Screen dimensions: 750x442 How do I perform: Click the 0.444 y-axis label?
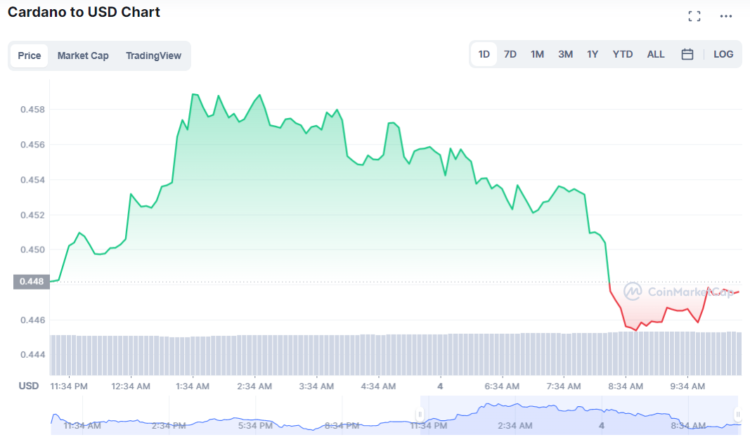[33, 354]
